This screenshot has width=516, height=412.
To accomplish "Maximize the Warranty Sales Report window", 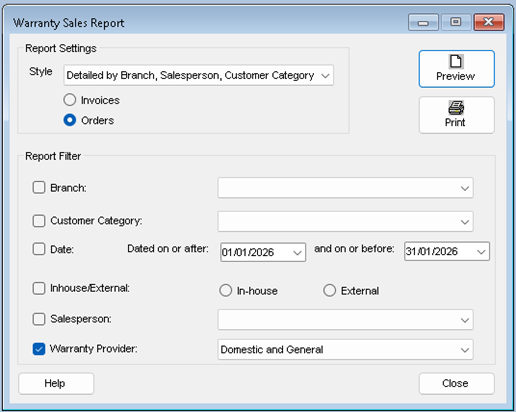I will point(456,22).
